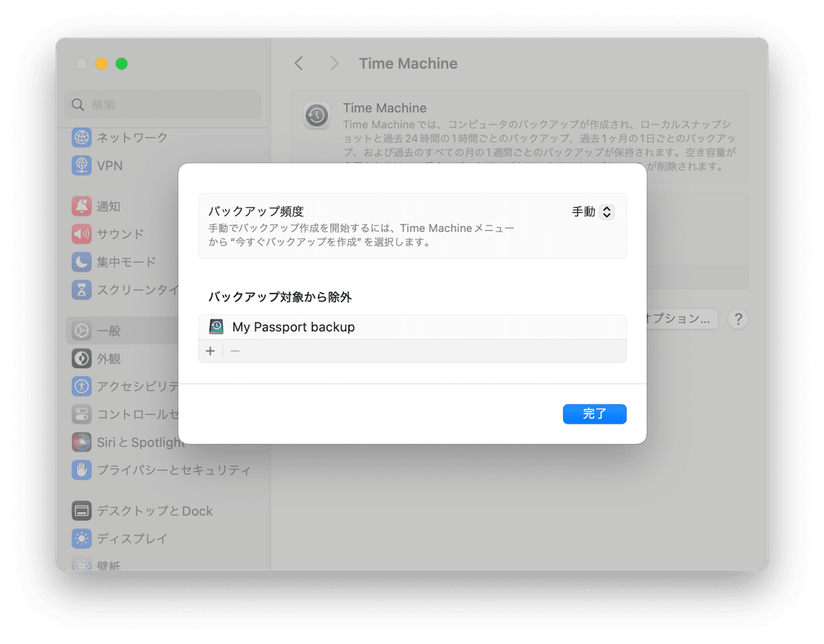Add an exclusion with the plus button

click(210, 351)
